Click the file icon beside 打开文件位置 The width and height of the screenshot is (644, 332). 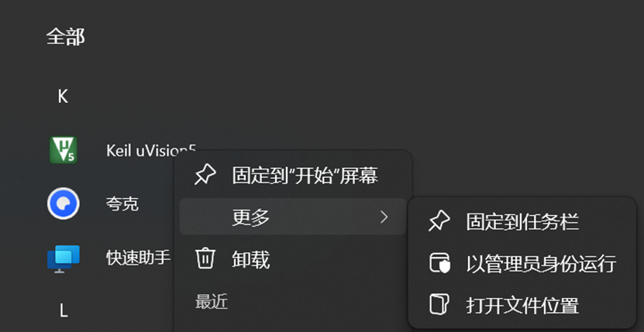(x=439, y=304)
